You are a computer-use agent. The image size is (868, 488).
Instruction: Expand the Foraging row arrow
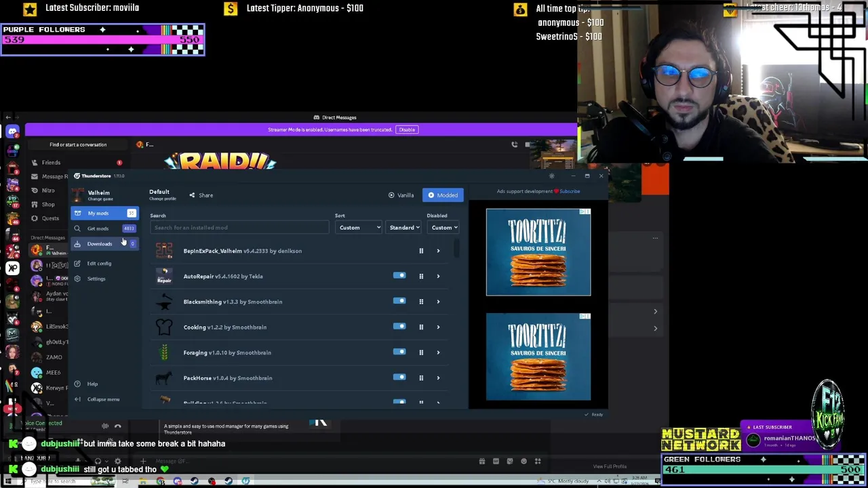[x=438, y=352]
